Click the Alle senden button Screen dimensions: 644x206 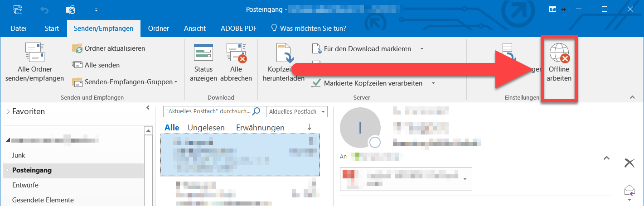[x=96, y=65]
